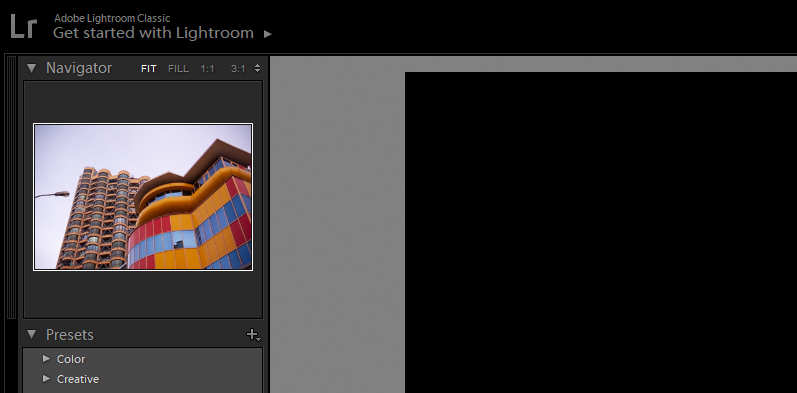The height and width of the screenshot is (393, 797).
Task: Collapse the Presets panel triangle
Action: (x=32, y=335)
